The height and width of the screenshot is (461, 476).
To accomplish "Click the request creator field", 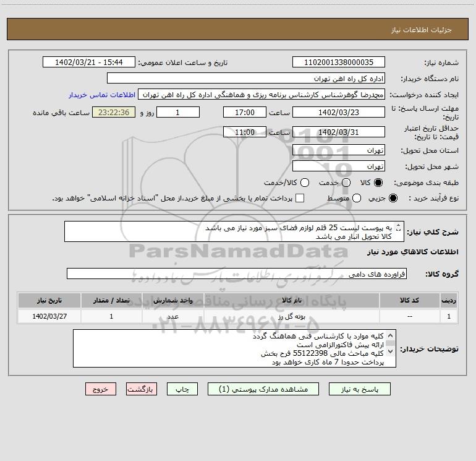I will tap(261, 95).
